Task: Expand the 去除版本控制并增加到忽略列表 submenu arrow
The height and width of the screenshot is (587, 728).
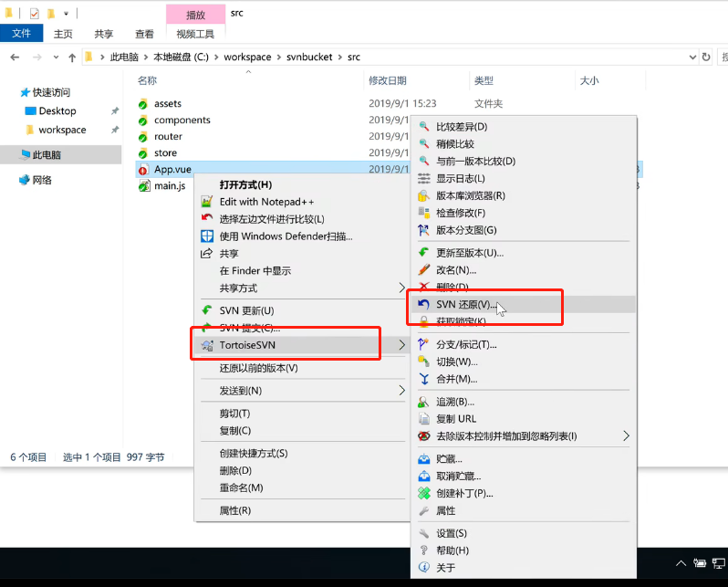Action: tap(626, 435)
